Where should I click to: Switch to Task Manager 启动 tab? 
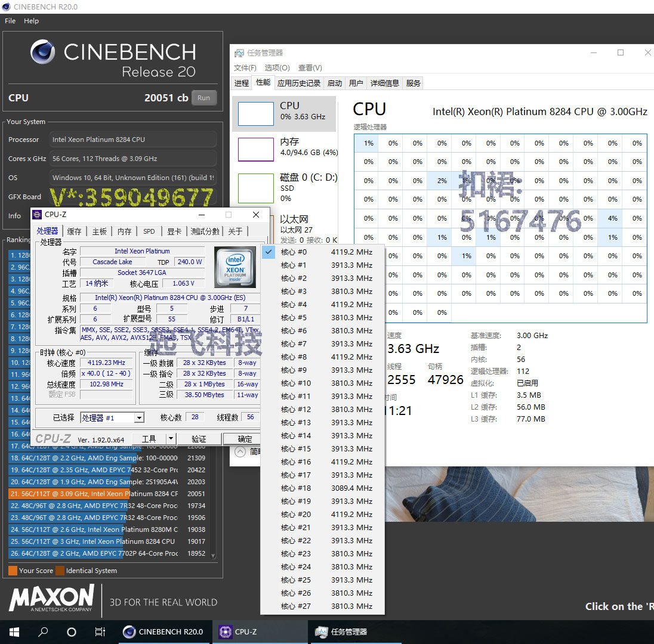tap(335, 83)
